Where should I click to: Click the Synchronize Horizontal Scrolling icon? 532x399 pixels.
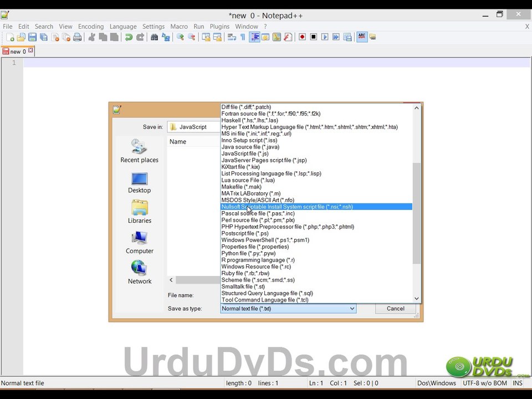tap(217, 37)
